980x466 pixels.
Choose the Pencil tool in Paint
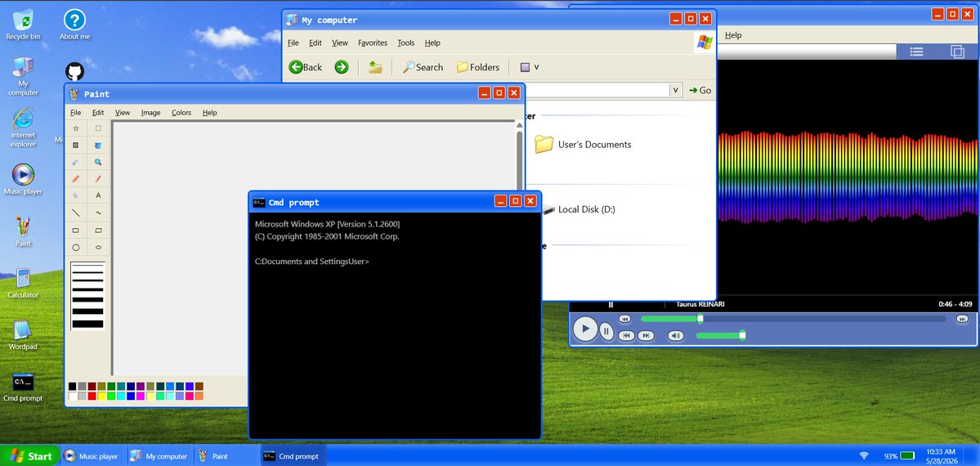point(76,179)
